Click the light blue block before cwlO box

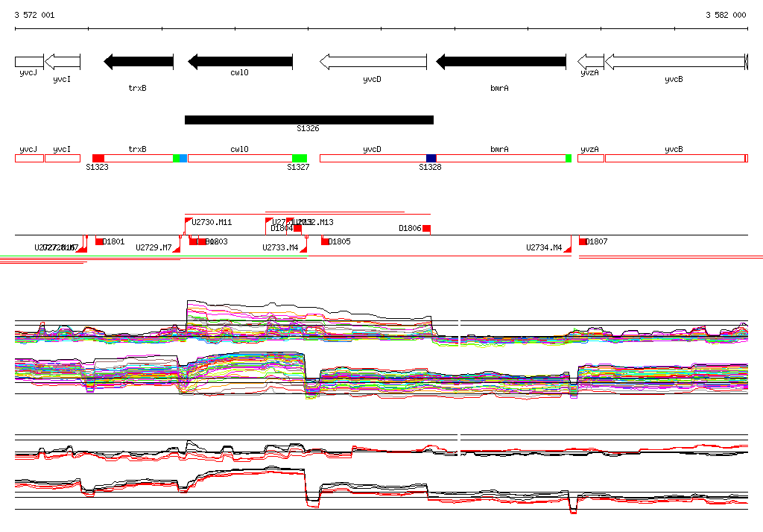click(x=183, y=158)
